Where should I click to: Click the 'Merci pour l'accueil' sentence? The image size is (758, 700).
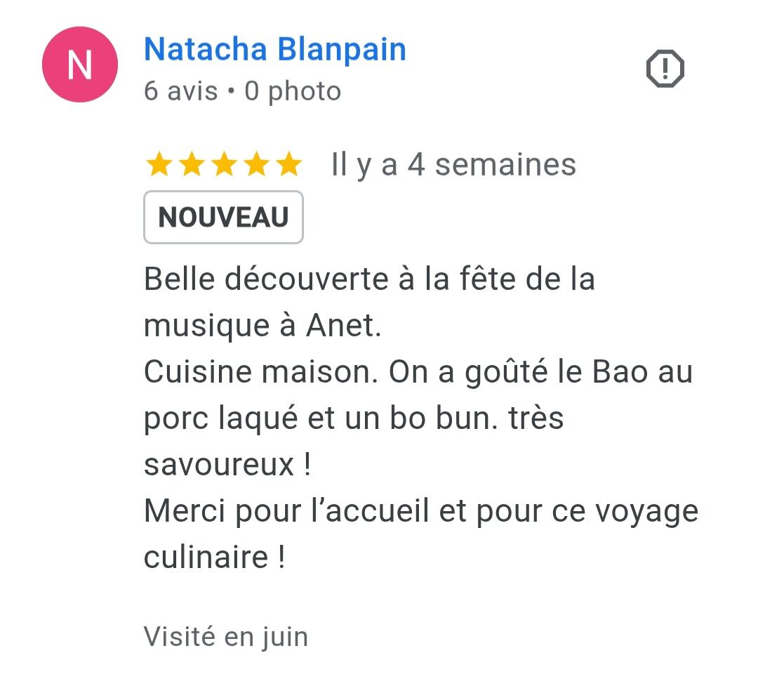coord(286,511)
